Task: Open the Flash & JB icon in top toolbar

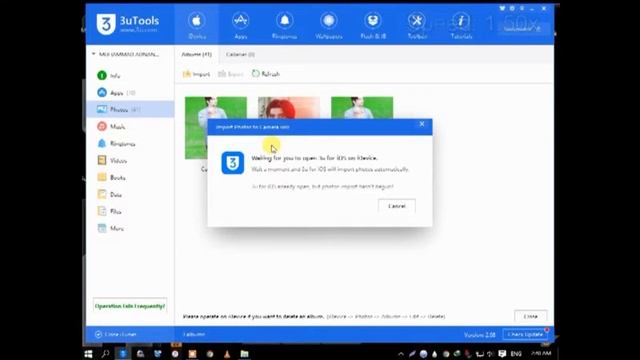Action: [373, 25]
